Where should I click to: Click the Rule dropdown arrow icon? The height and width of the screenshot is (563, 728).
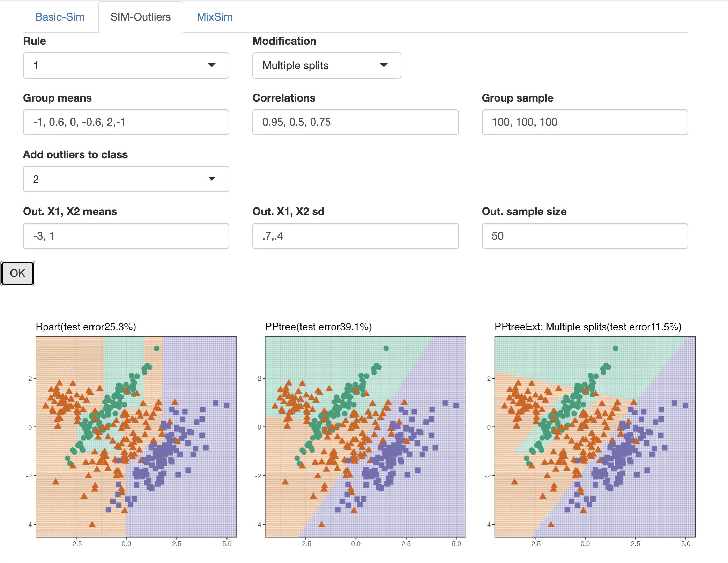(211, 65)
